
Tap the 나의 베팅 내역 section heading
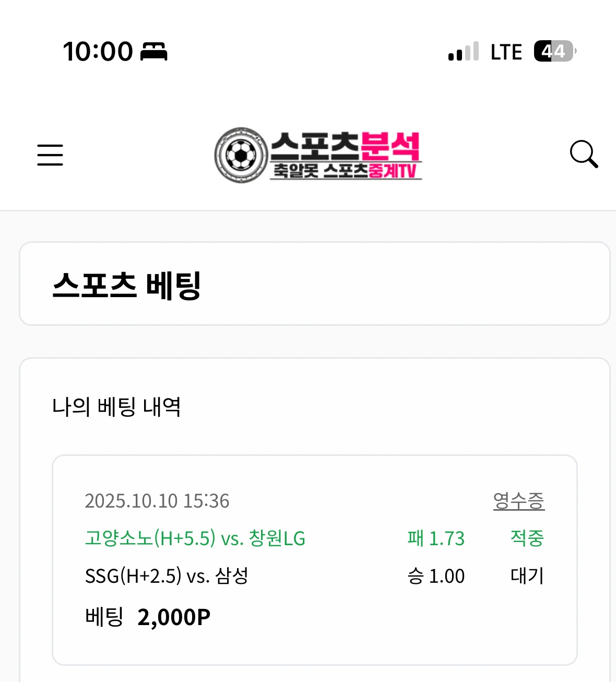click(116, 407)
